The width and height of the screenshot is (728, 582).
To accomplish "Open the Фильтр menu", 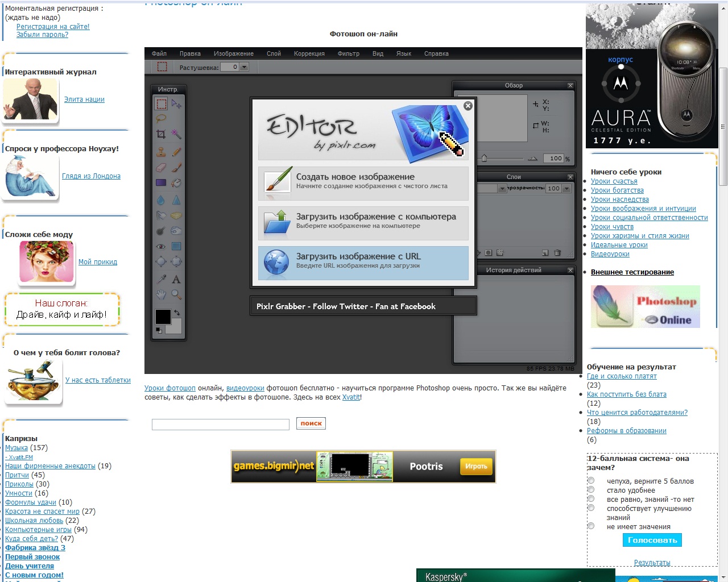I will 348,53.
